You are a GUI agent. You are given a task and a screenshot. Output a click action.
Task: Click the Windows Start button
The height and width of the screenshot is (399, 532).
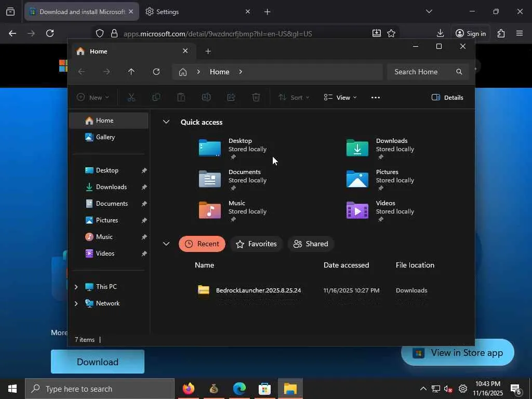pyautogui.click(x=12, y=389)
